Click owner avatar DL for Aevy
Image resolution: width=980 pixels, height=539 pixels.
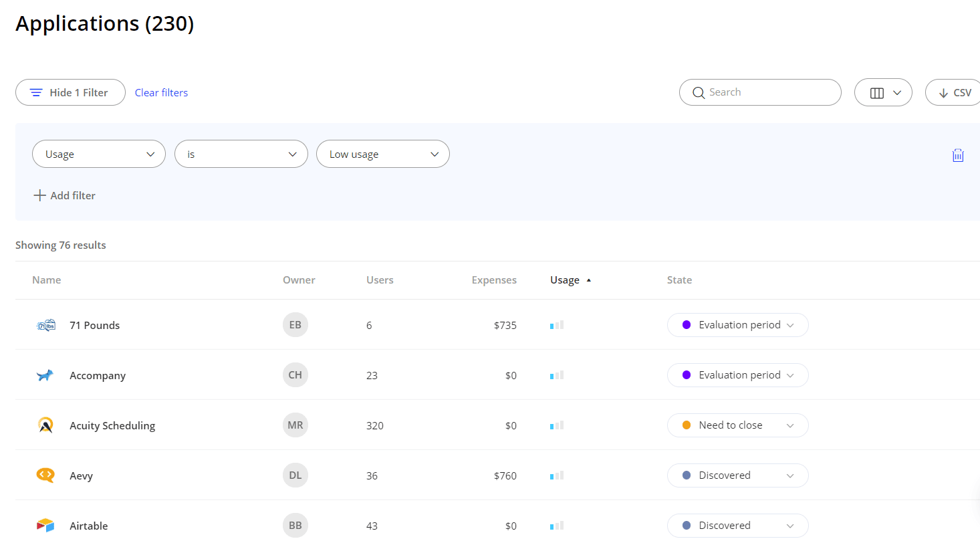295,475
